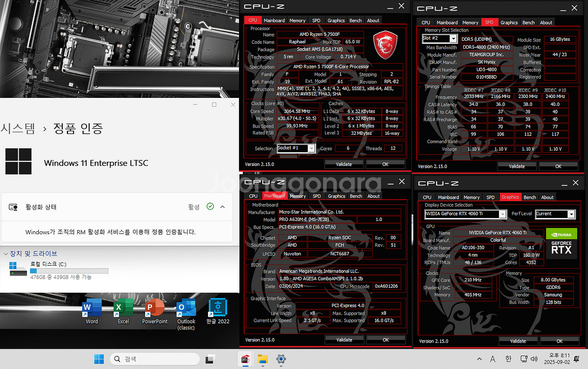Viewport: 588px width, 369px height.
Task: Click OK in the Graphics window
Action: [x=559, y=341]
